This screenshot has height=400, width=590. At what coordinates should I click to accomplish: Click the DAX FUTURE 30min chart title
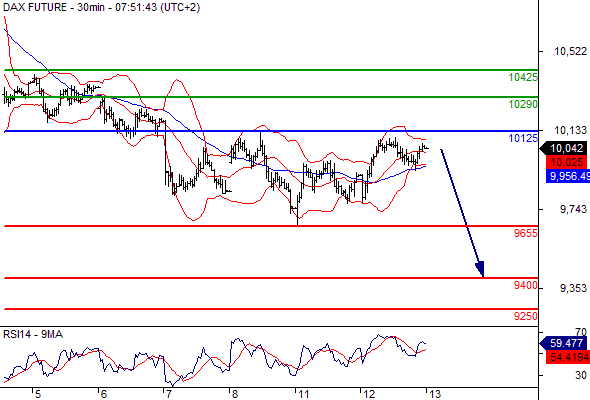coord(102,7)
